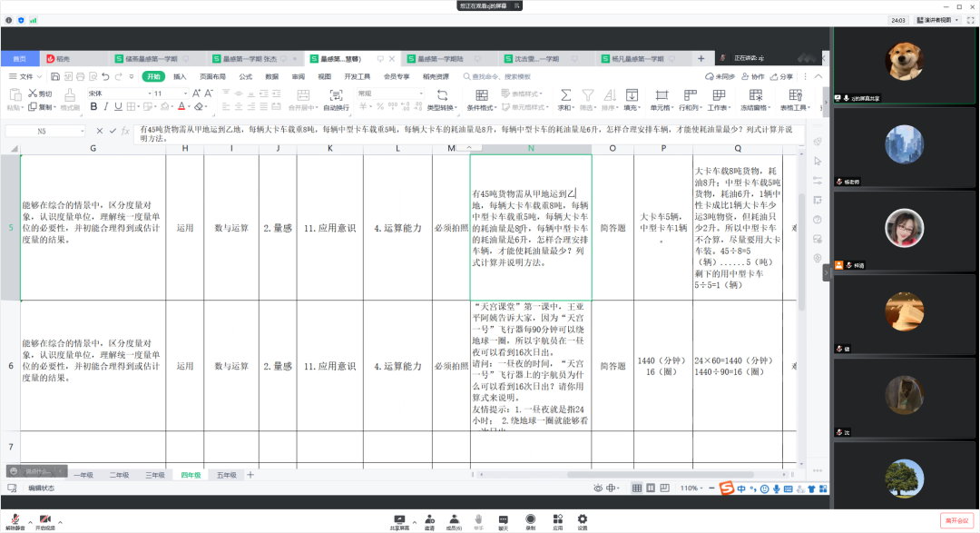Click the AutoSum (求和) sigma icon

pos(565,95)
